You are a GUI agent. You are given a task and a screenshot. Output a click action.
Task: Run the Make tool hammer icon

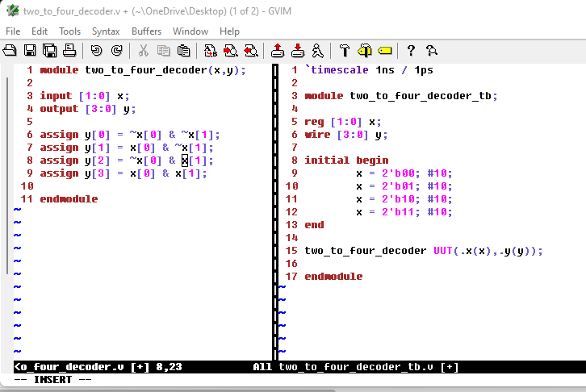(345, 51)
